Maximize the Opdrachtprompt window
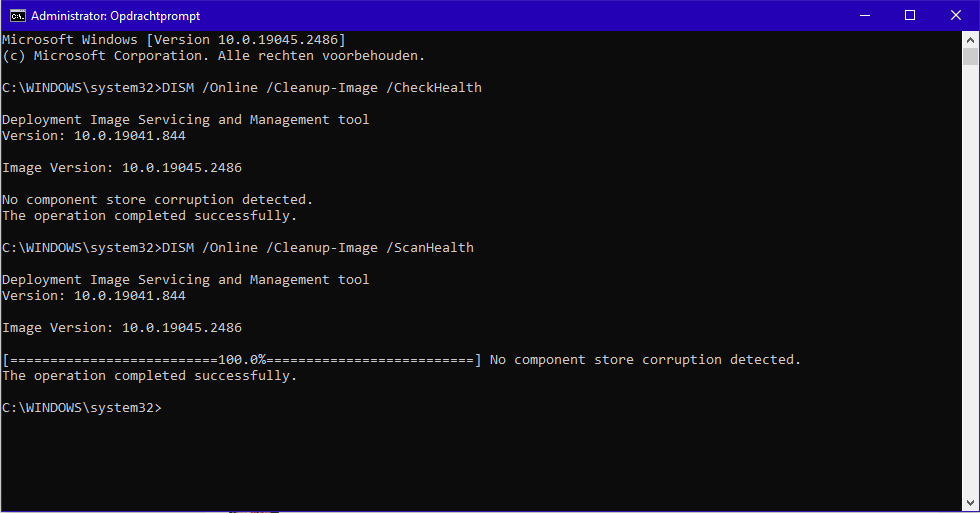Image resolution: width=980 pixels, height=513 pixels. pyautogui.click(x=910, y=15)
